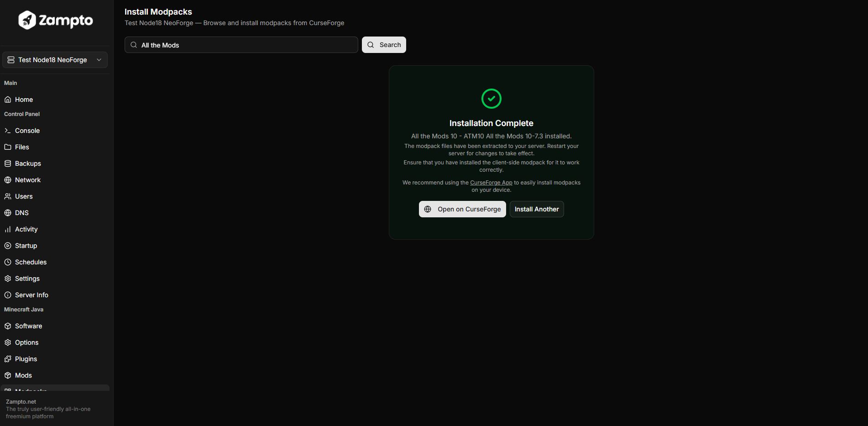Click the green installation complete checkmark

(x=492, y=99)
